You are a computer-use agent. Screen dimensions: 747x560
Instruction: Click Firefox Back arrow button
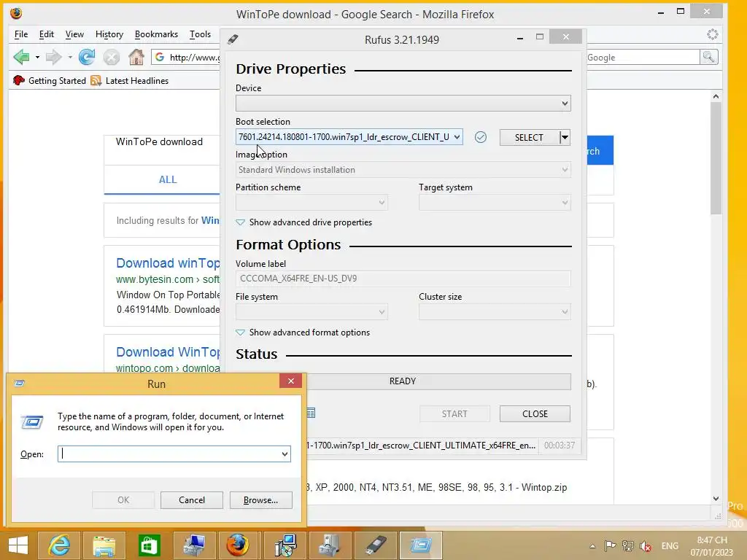click(21, 57)
